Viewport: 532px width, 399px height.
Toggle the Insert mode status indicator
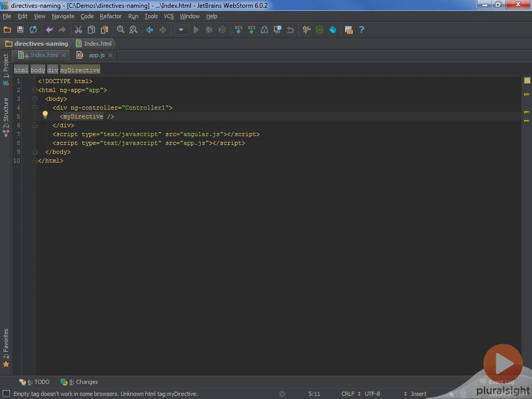pyautogui.click(x=419, y=394)
